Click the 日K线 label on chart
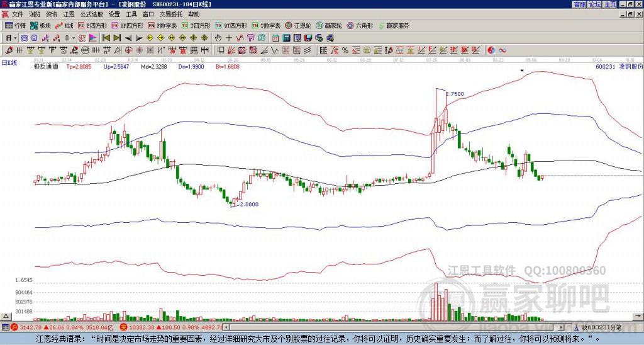This screenshot has width=644, height=345. coord(9,62)
